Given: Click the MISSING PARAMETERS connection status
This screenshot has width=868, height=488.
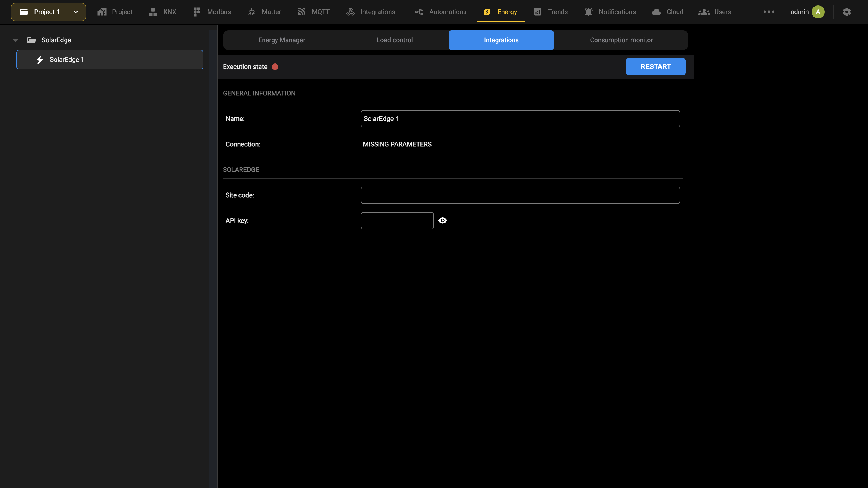Looking at the screenshot, I should [x=397, y=145].
